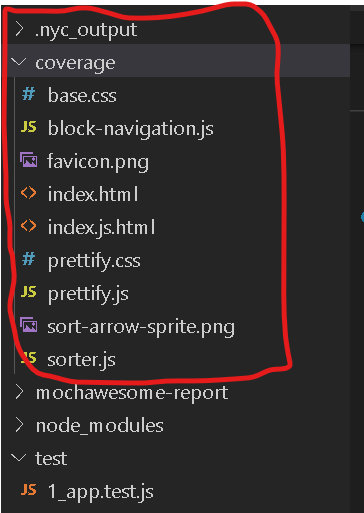364x513 pixels.
Task: Click the image icon next to sort-arrow-sprite.png
Action: click(x=29, y=325)
